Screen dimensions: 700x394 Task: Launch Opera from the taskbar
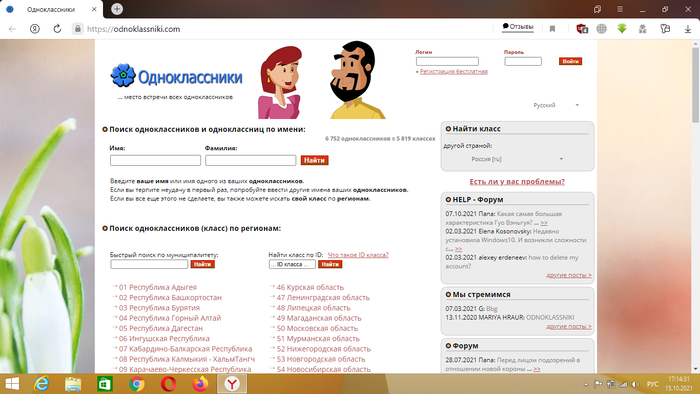(168, 384)
